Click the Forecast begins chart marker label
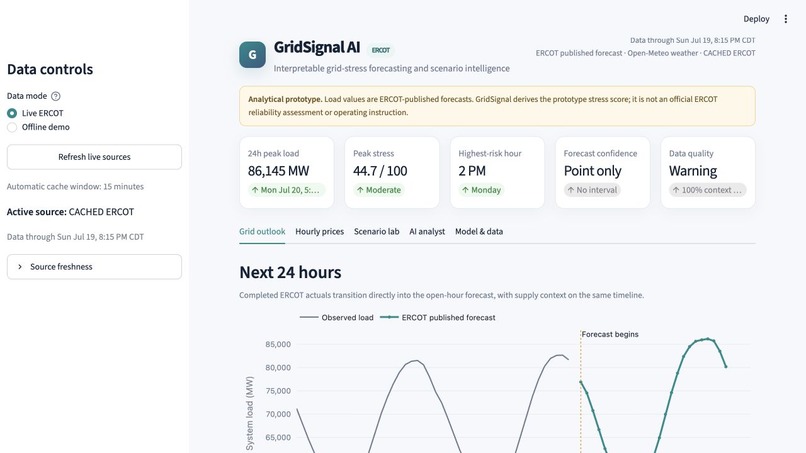 click(610, 334)
